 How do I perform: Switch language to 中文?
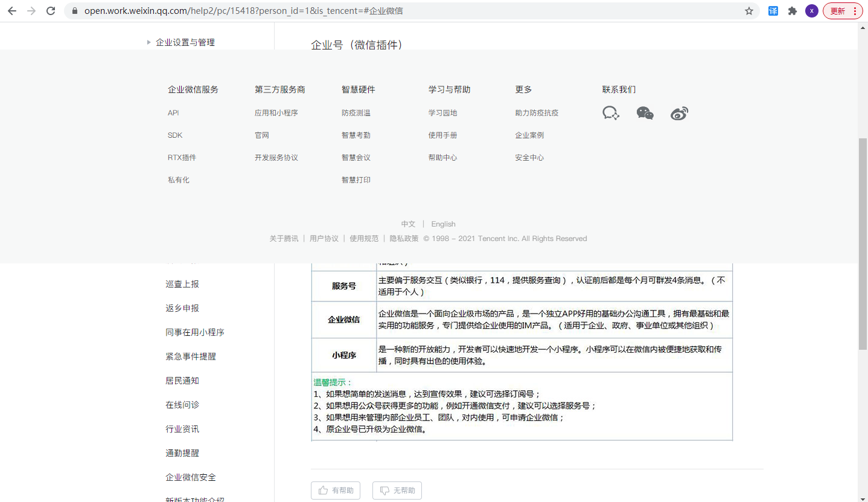(x=409, y=224)
